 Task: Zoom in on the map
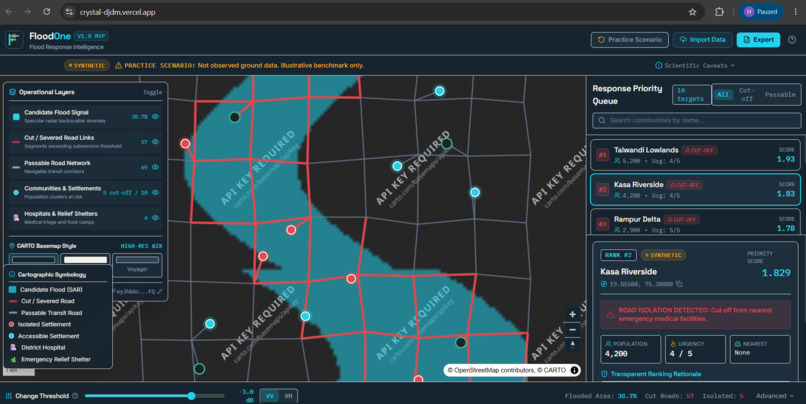[572, 315]
